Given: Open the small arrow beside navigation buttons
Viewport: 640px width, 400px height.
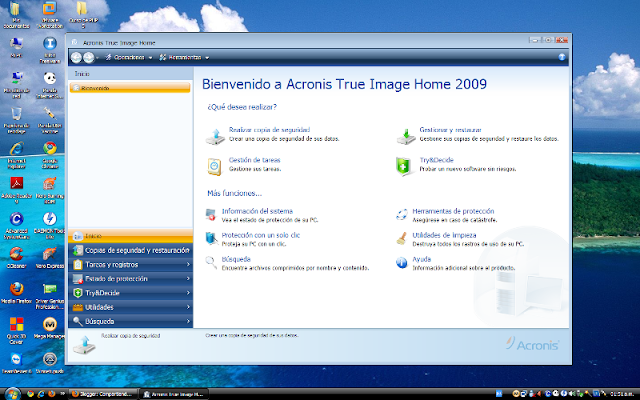Looking at the screenshot, I should tap(97, 58).
